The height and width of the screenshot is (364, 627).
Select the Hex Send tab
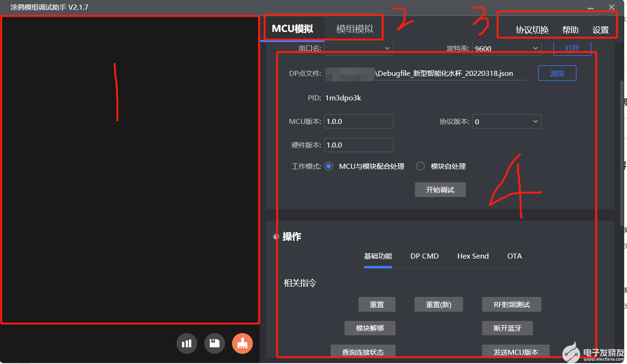[473, 256]
